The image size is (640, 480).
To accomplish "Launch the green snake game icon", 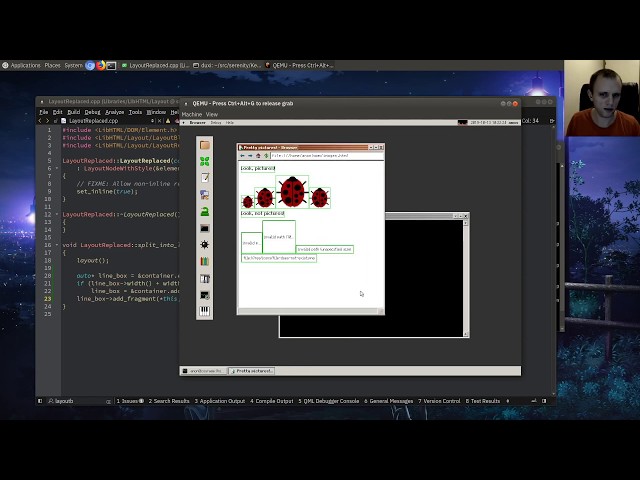I will (x=204, y=211).
